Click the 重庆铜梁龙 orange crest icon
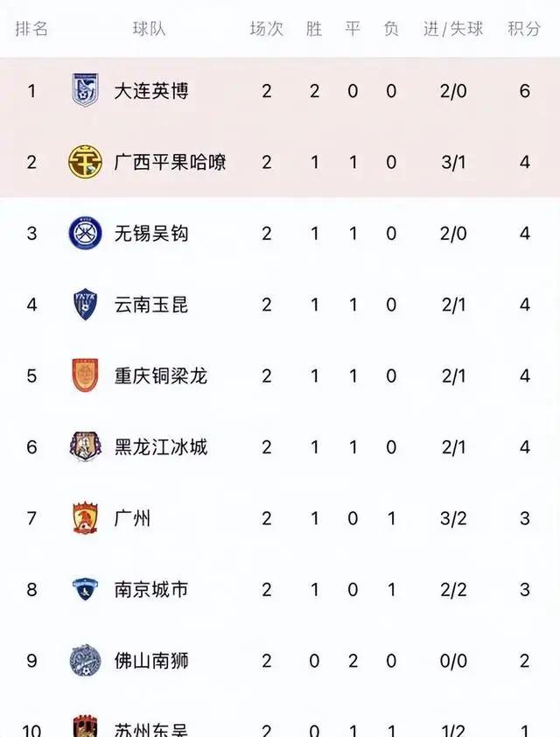Image resolution: width=560 pixels, height=737 pixels. [85, 376]
